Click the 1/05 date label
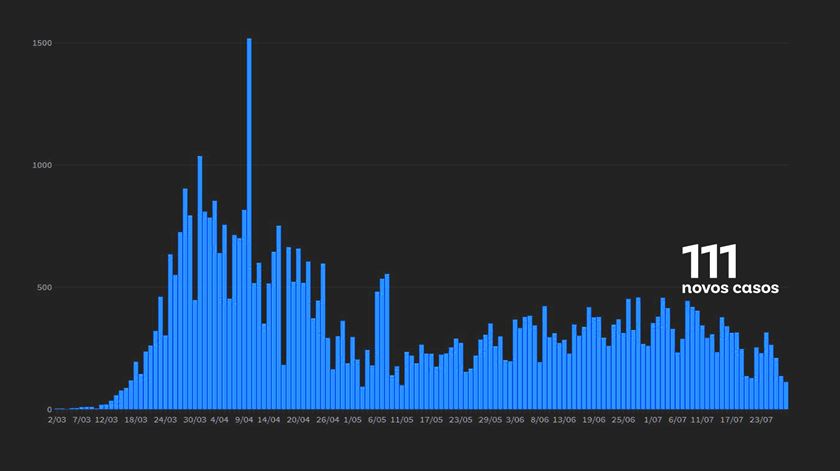The width and height of the screenshot is (840, 471). 352,420
